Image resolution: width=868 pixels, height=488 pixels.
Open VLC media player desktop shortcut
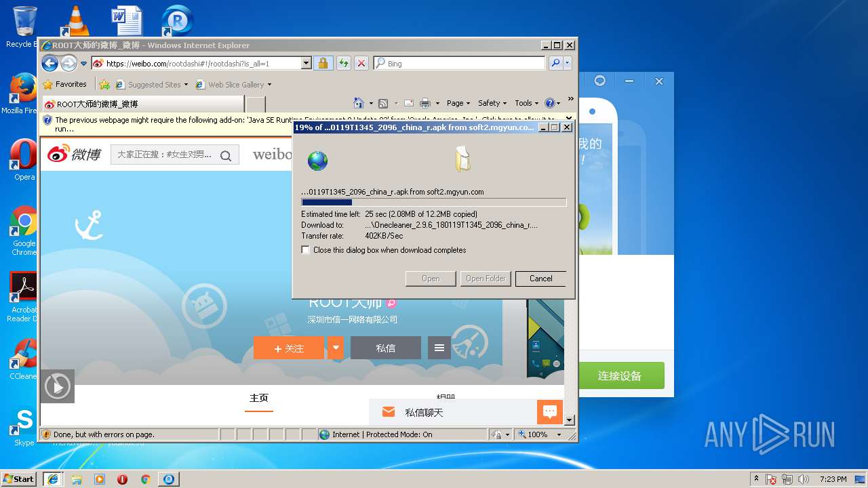pos(75,20)
